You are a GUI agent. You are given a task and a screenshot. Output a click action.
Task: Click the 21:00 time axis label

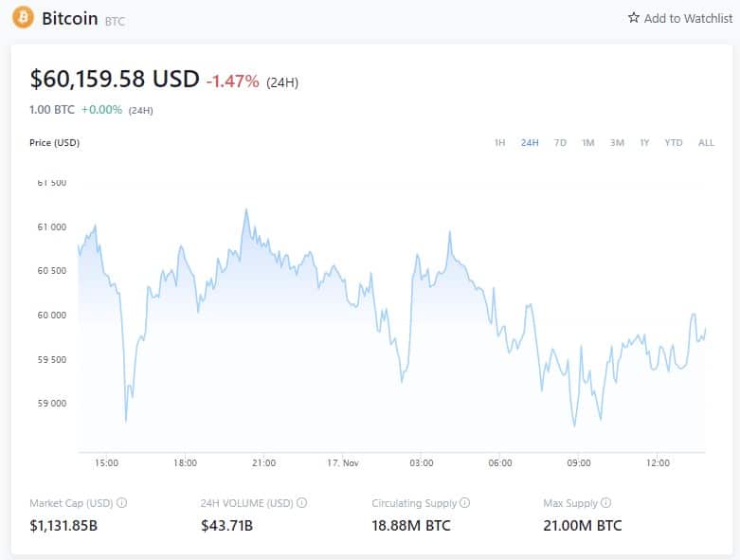click(x=263, y=462)
